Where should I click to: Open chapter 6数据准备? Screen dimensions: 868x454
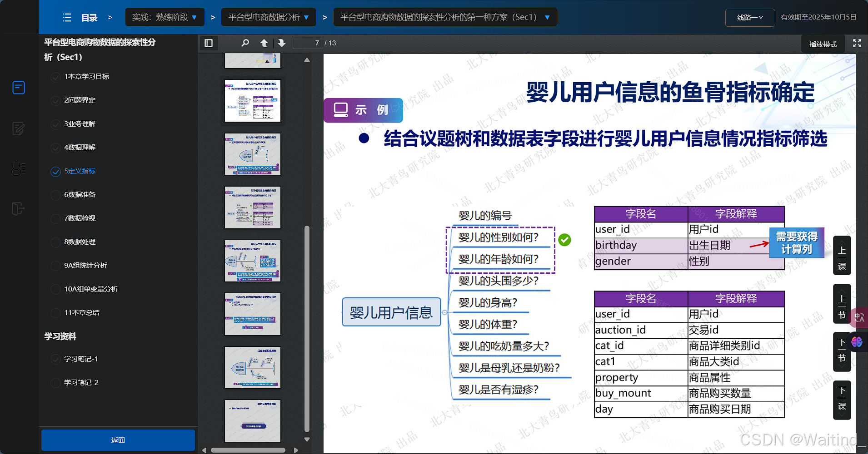click(80, 195)
